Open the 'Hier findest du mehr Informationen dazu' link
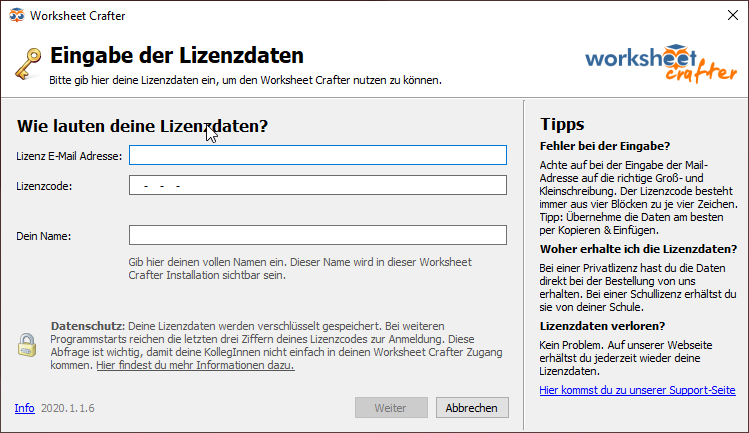Image resolution: width=749 pixels, height=433 pixels. pyautogui.click(x=195, y=365)
